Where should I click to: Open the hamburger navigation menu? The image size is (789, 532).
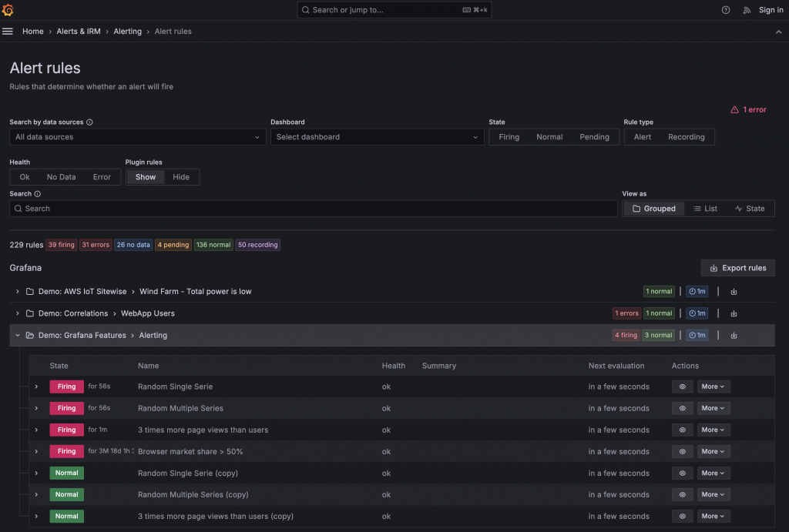coord(8,31)
